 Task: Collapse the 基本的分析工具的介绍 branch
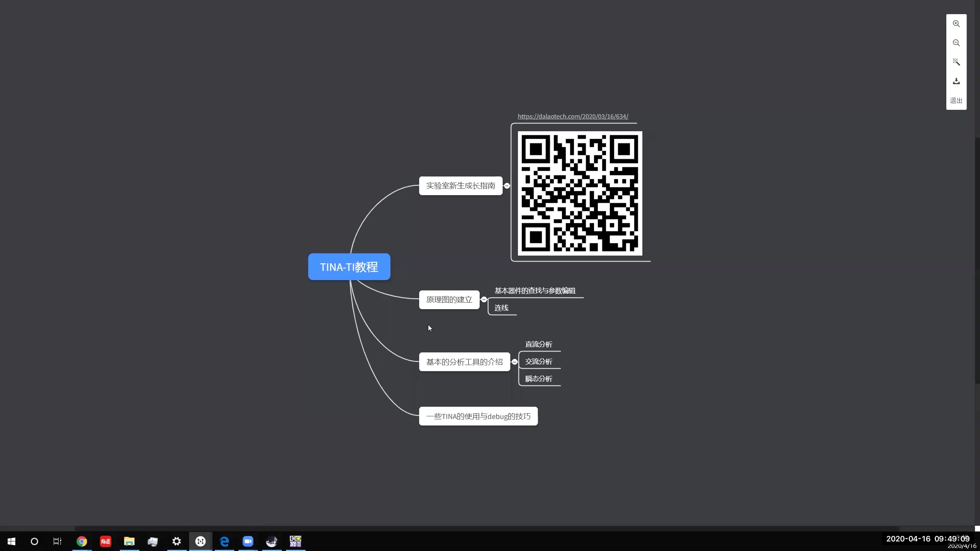coord(514,362)
